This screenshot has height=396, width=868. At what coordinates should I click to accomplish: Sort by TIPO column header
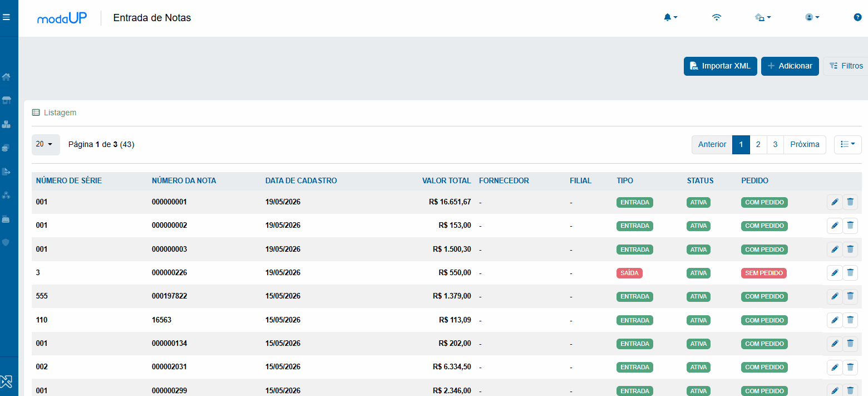tap(625, 180)
